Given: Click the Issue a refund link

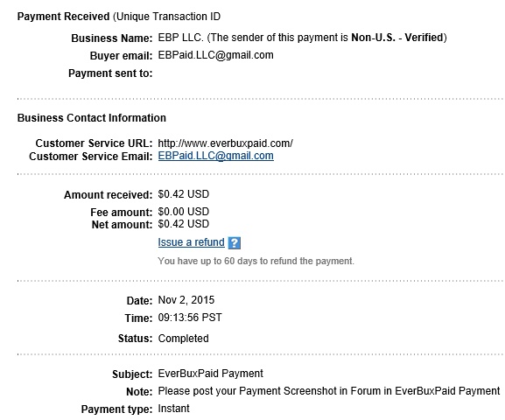Looking at the screenshot, I should [191, 242].
